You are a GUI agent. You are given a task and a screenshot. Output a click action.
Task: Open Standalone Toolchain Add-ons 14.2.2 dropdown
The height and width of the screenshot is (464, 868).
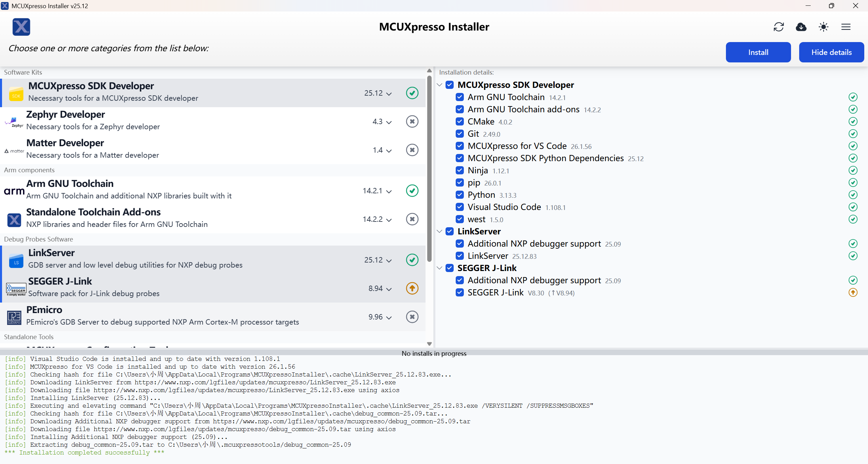[377, 219]
